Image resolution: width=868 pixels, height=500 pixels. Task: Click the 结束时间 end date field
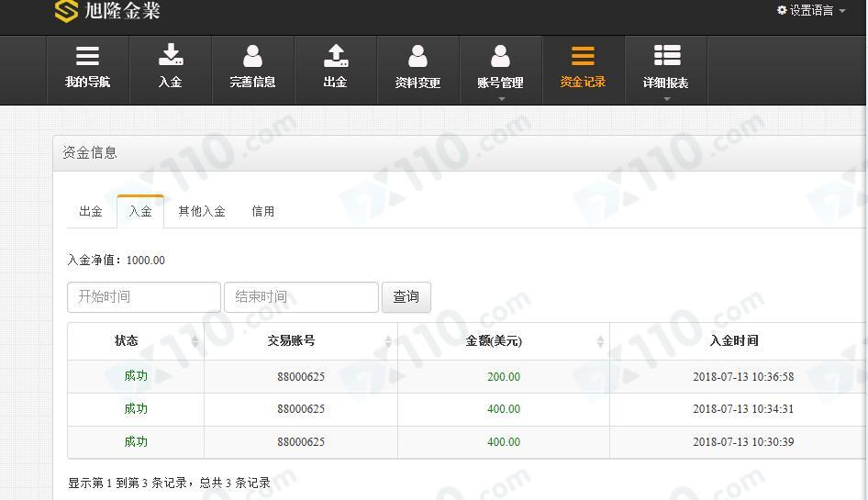point(301,297)
